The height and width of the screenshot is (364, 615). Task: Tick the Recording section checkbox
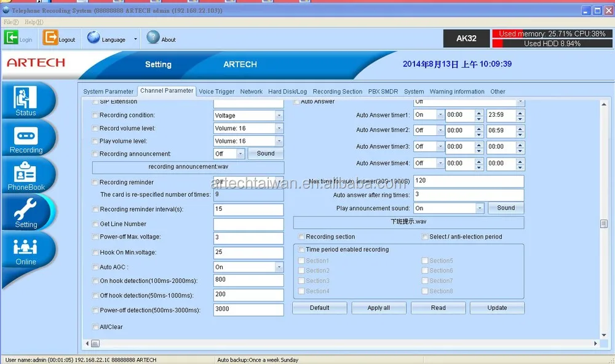click(x=301, y=237)
